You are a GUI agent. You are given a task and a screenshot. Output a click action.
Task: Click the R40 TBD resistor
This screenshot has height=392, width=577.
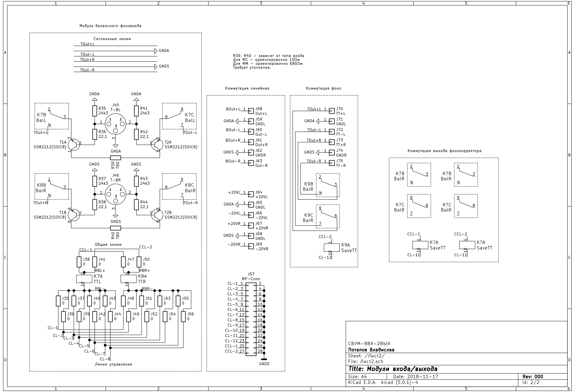click(x=115, y=228)
